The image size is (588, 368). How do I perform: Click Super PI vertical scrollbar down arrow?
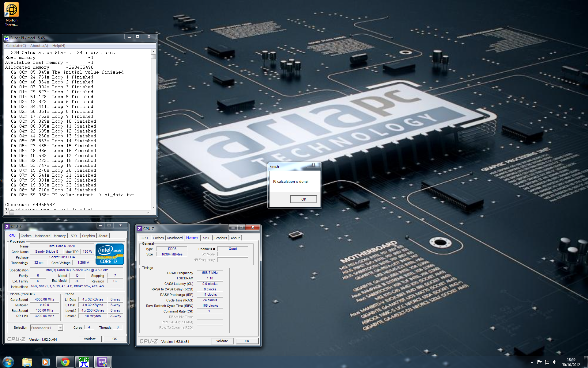coord(153,208)
